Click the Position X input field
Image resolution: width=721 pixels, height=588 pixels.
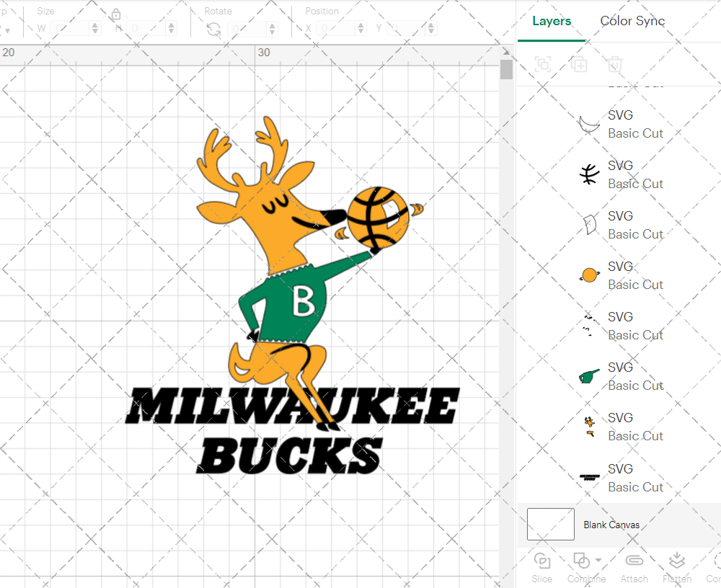(337, 29)
